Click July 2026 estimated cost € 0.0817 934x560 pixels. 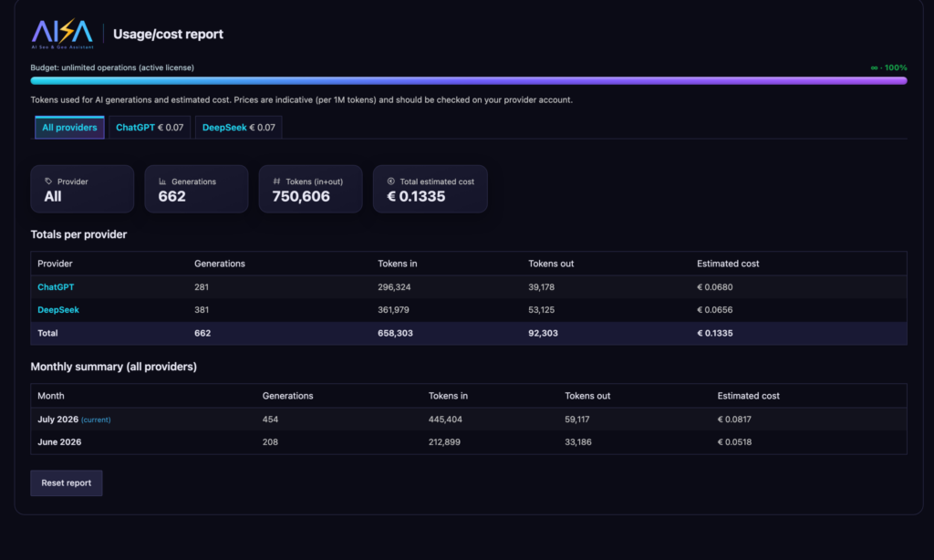coord(734,420)
